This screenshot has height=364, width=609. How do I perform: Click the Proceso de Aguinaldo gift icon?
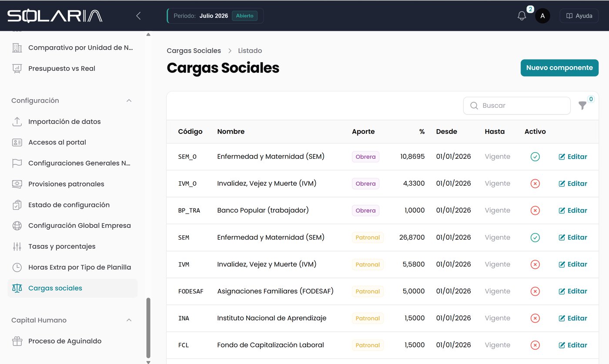[17, 341]
